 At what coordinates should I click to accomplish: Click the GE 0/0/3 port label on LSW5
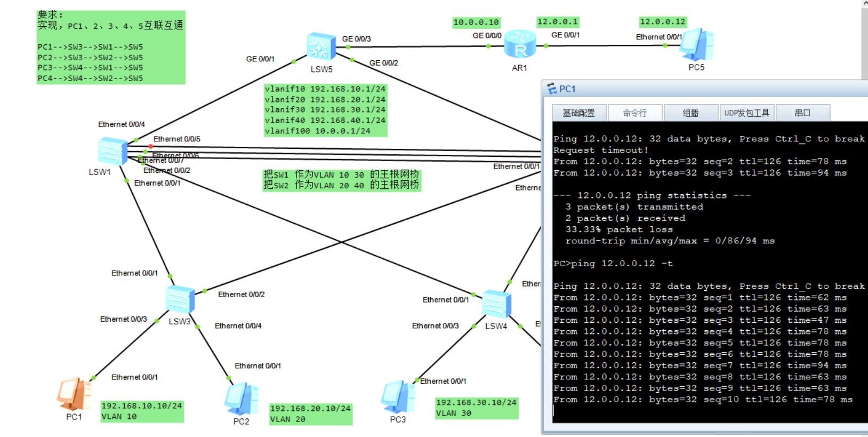357,39
